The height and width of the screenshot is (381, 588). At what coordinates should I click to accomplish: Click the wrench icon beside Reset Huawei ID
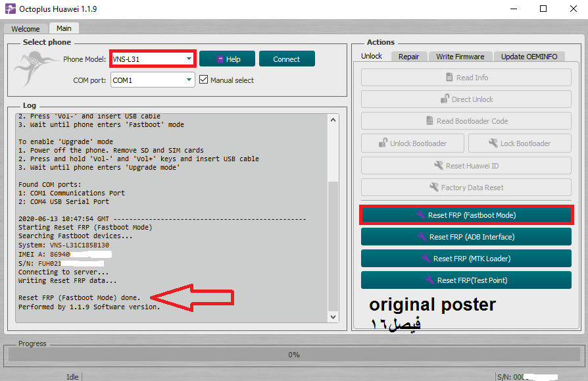coord(439,165)
